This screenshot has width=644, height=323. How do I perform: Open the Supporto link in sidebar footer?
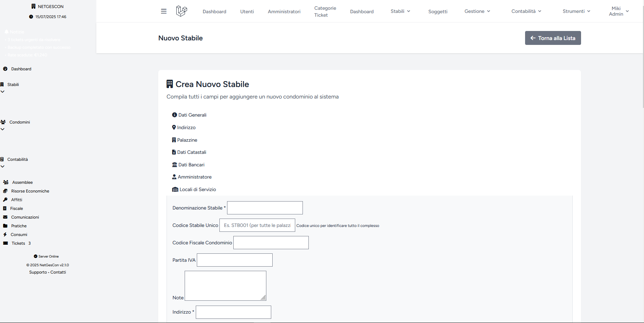pos(38,272)
